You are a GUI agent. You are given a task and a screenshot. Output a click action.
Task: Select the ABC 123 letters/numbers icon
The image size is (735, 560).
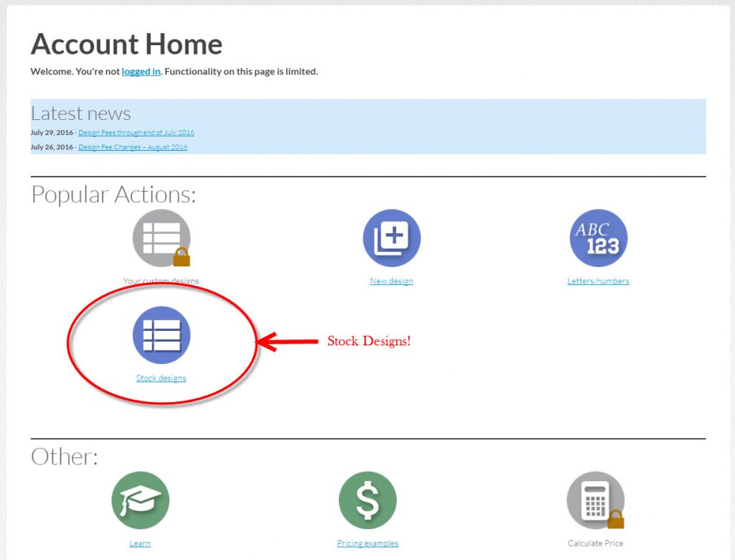(598, 238)
